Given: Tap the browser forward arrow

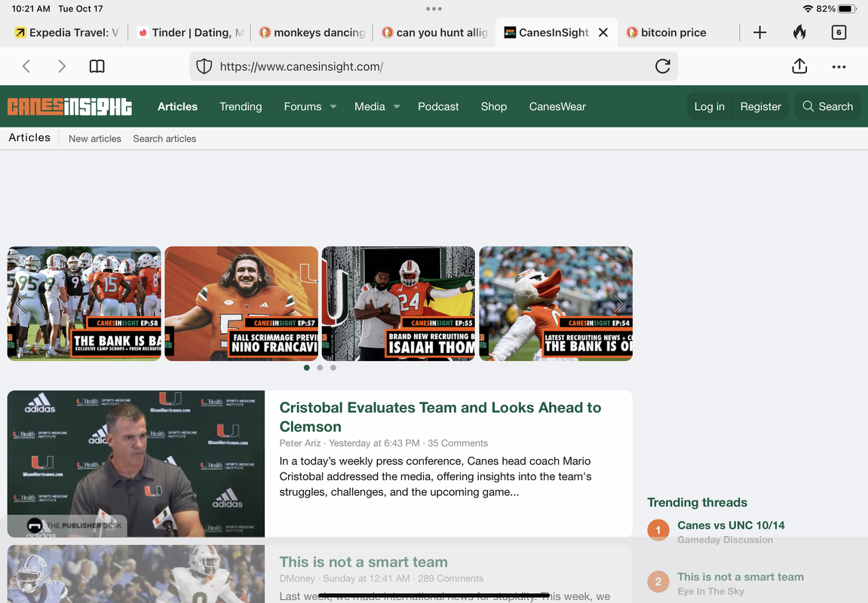Looking at the screenshot, I should (x=62, y=66).
